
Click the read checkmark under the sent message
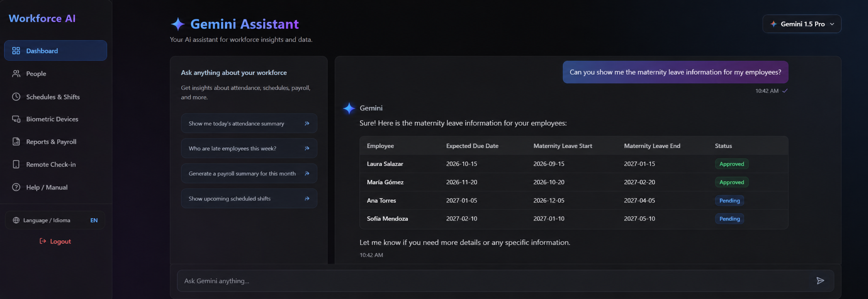[x=785, y=91]
